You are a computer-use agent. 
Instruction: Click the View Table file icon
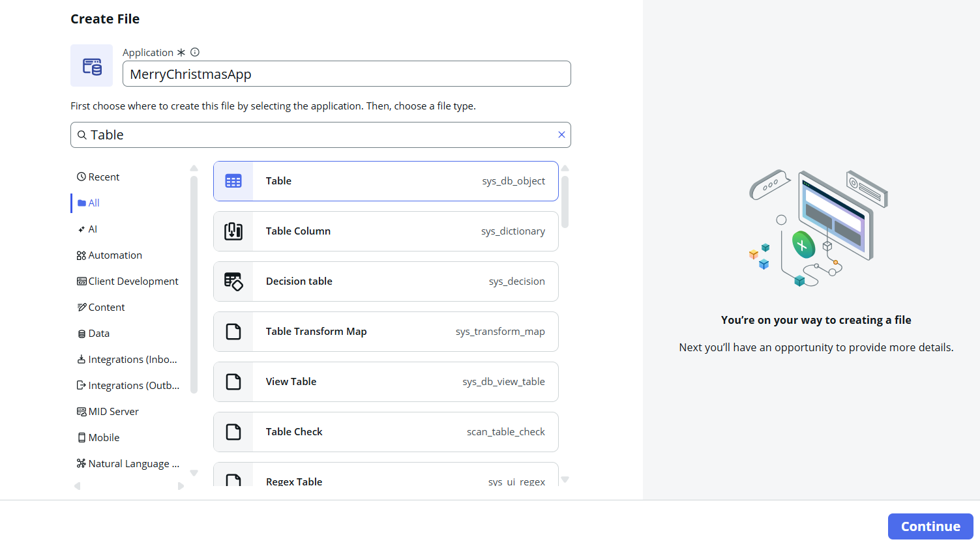tap(233, 382)
